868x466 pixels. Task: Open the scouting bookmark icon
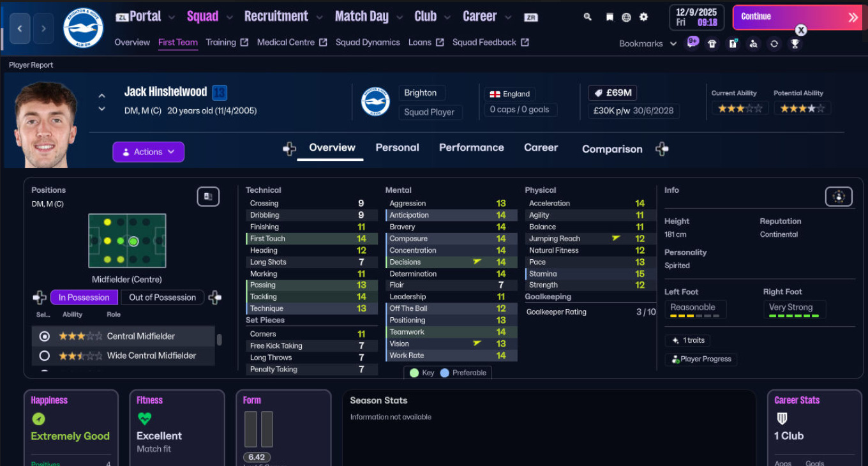[x=754, y=44]
